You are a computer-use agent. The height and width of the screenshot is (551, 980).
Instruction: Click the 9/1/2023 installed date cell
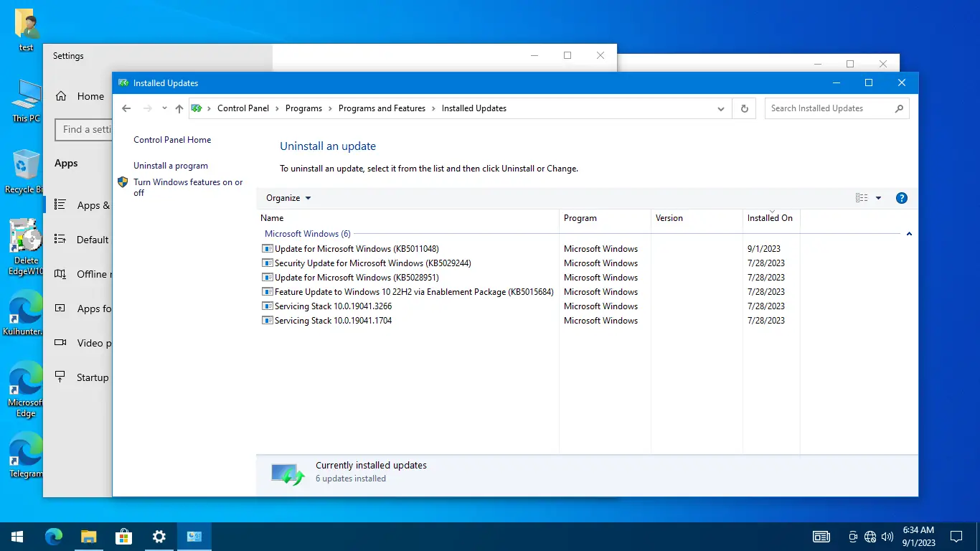pyautogui.click(x=764, y=249)
